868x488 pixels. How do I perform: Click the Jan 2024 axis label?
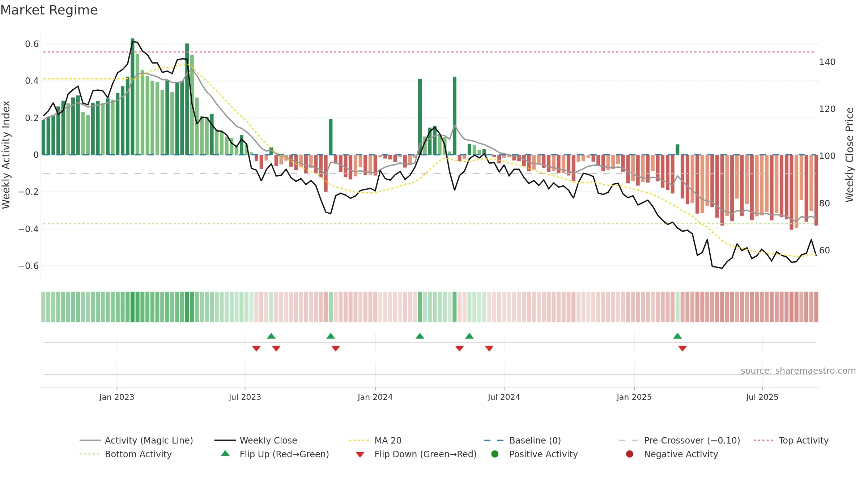(x=375, y=397)
